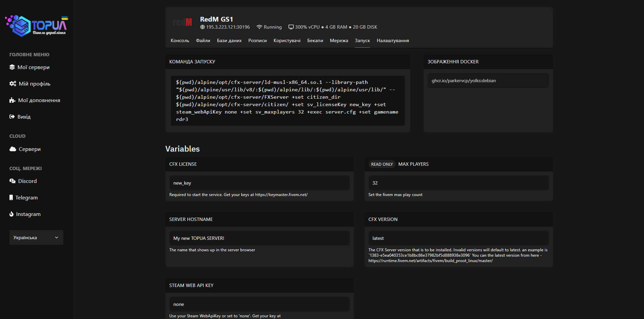Viewport: 644px width, 319px height.
Task: Click the Instagram flame icon in sidebar
Action: (x=11, y=214)
